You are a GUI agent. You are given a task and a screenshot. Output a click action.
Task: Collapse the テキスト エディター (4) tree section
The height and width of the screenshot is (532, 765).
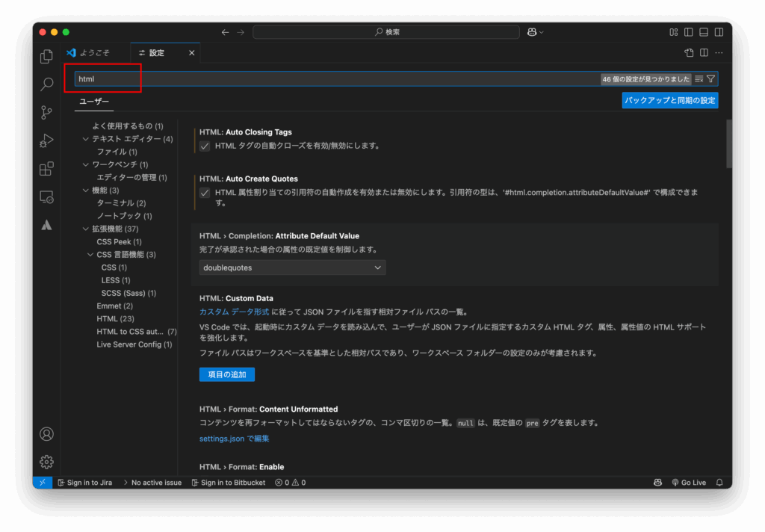[x=86, y=139]
